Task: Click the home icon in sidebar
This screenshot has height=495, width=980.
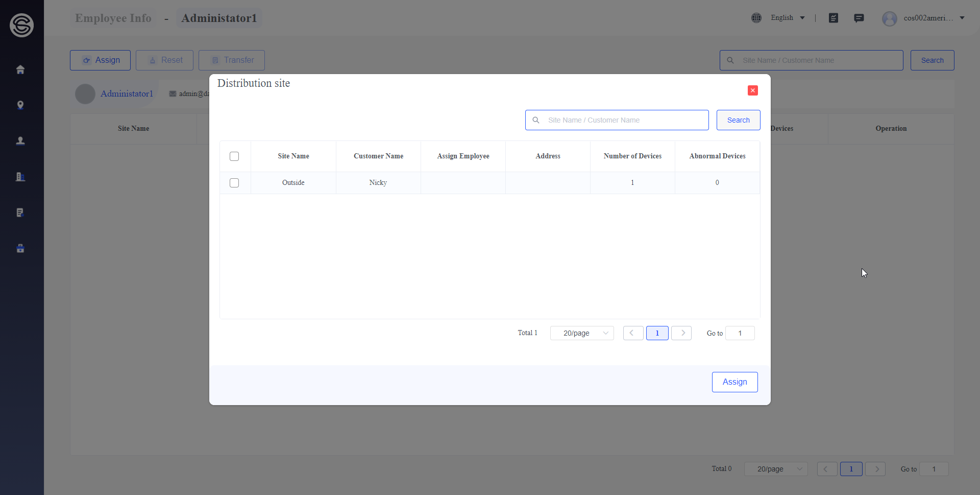Action: click(x=20, y=69)
